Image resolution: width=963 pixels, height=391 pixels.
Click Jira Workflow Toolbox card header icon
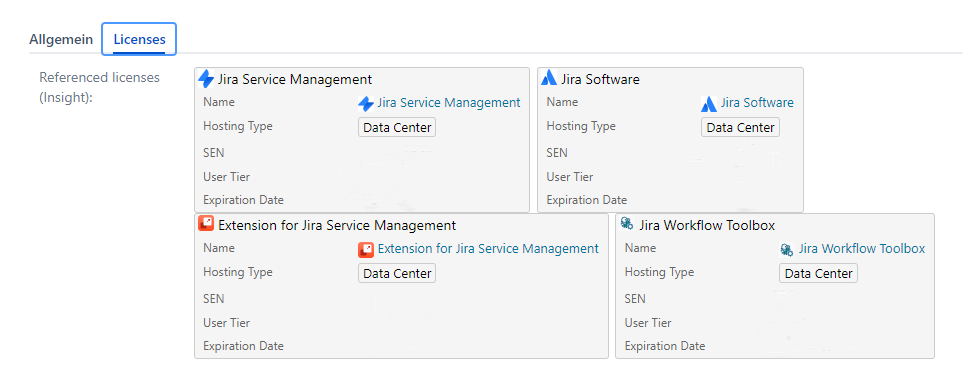point(626,223)
